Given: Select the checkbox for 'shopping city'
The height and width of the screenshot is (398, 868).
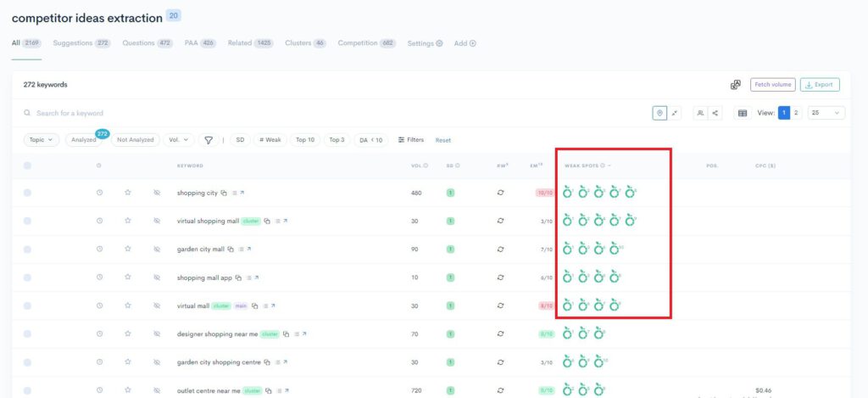Looking at the screenshot, I should pos(27,193).
